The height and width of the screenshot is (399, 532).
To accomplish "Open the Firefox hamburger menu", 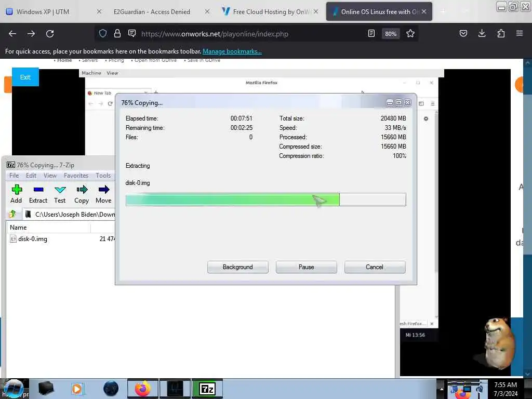I will pyautogui.click(x=520, y=33).
